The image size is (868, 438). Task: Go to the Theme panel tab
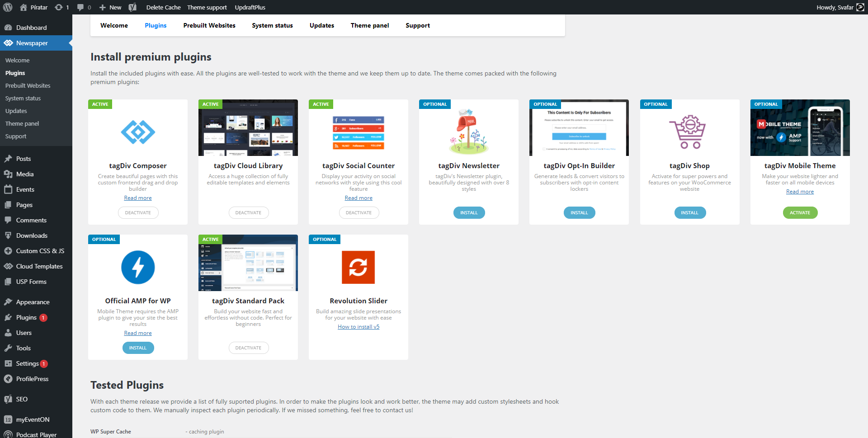(370, 25)
